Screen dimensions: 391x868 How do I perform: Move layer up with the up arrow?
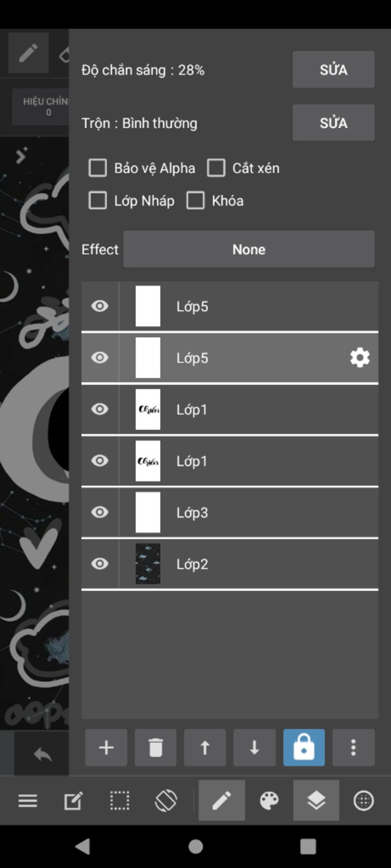point(205,747)
